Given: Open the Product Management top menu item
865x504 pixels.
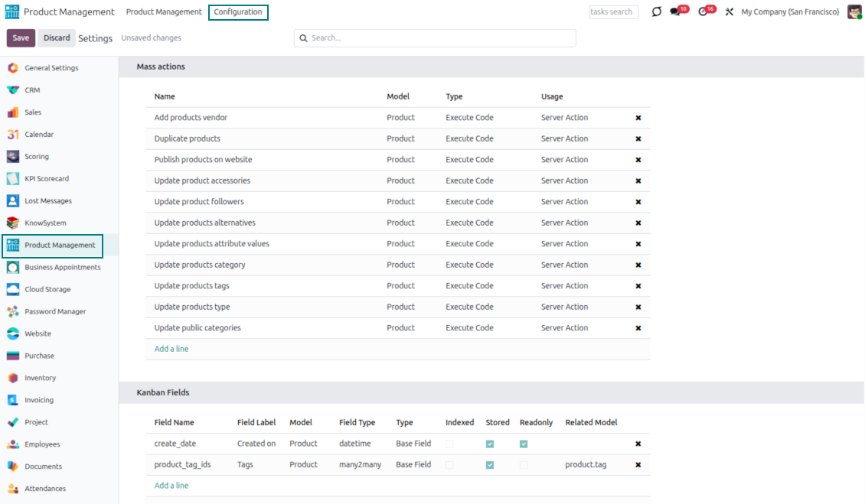Looking at the screenshot, I should click(164, 12).
